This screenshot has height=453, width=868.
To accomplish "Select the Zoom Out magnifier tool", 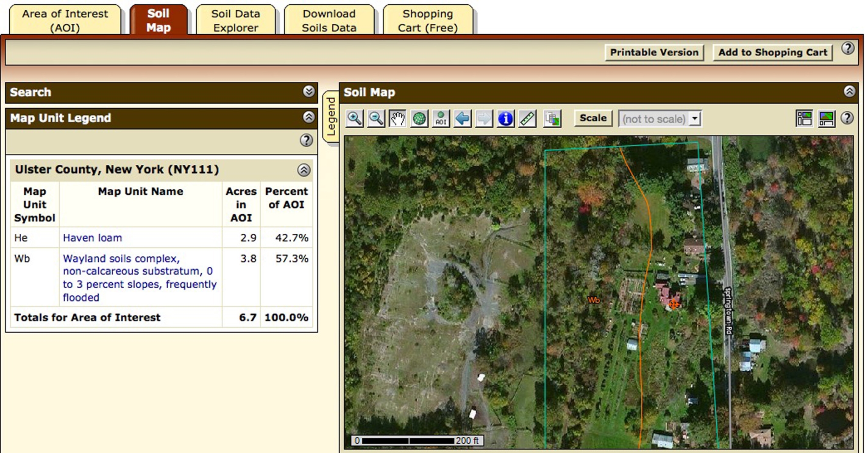I will point(376,119).
